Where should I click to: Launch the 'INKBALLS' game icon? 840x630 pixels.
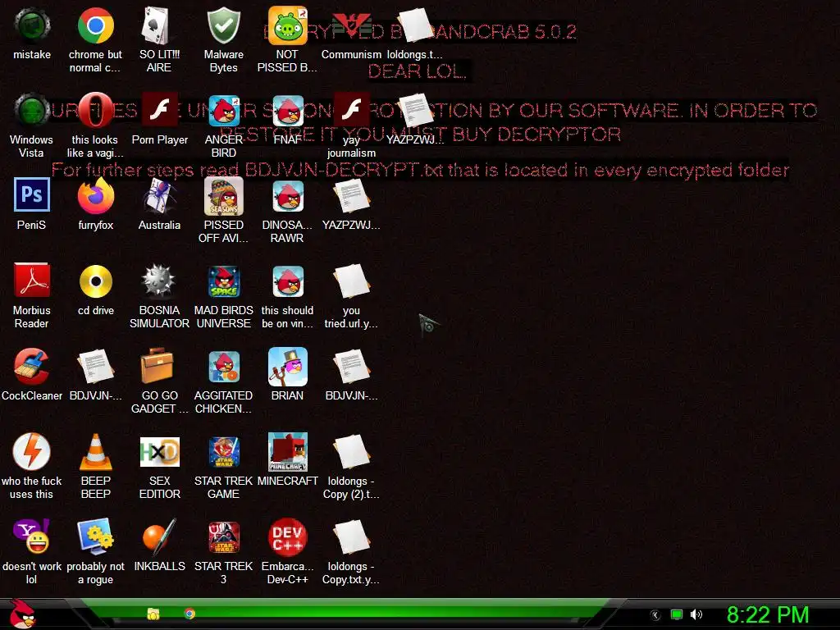tap(159, 536)
